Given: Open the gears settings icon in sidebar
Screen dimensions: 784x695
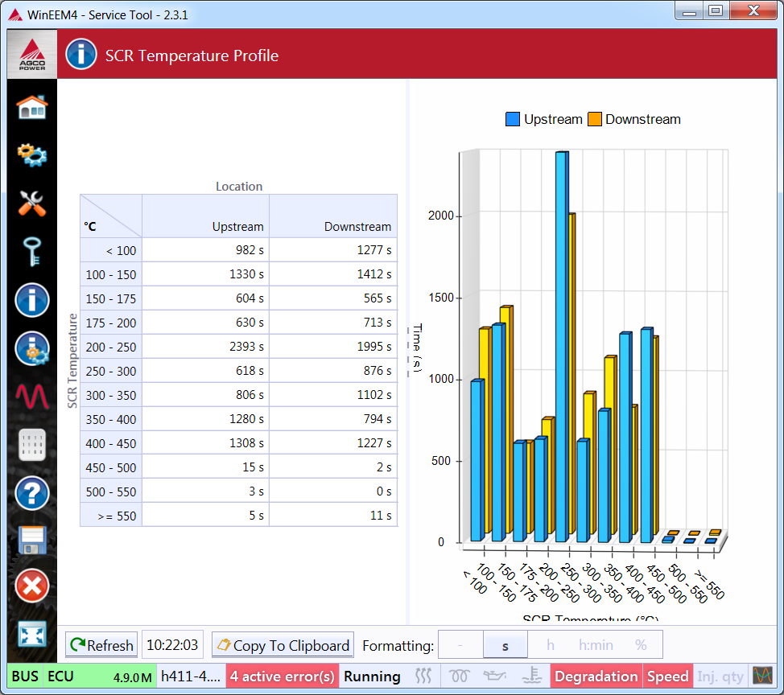Looking at the screenshot, I should pyautogui.click(x=32, y=154).
